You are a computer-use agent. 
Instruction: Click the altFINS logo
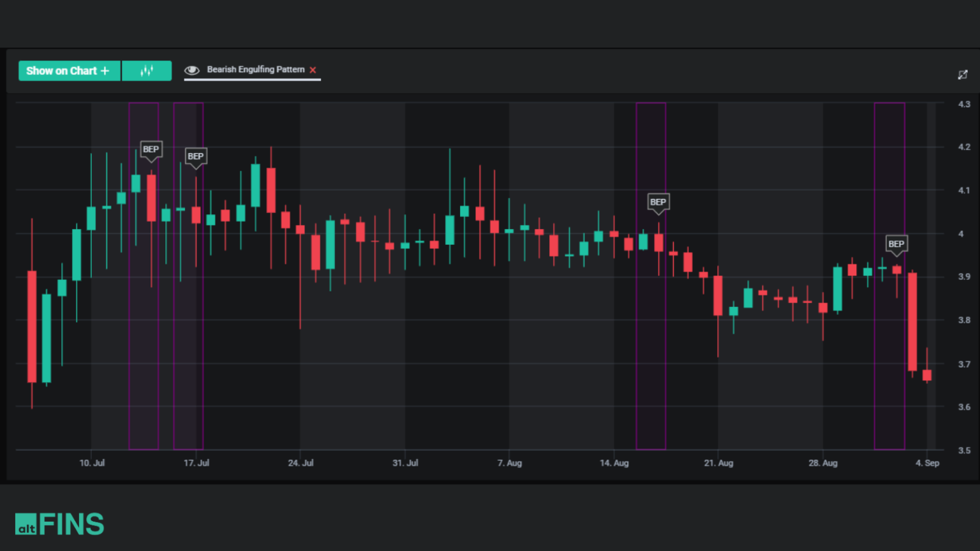coord(59,524)
